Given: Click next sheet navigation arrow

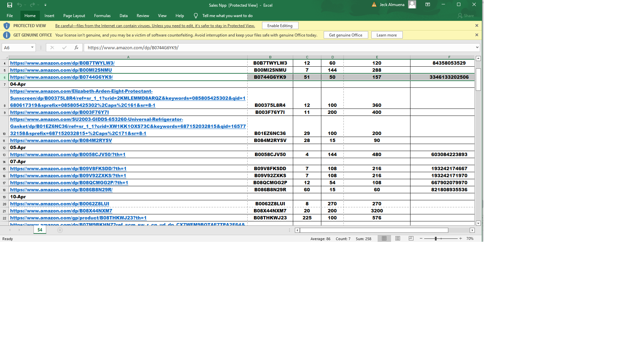Looking at the screenshot, I should click(19, 230).
